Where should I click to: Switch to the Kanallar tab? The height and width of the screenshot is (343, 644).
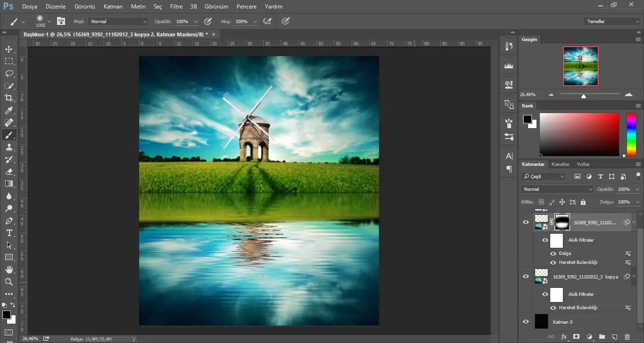(x=561, y=164)
